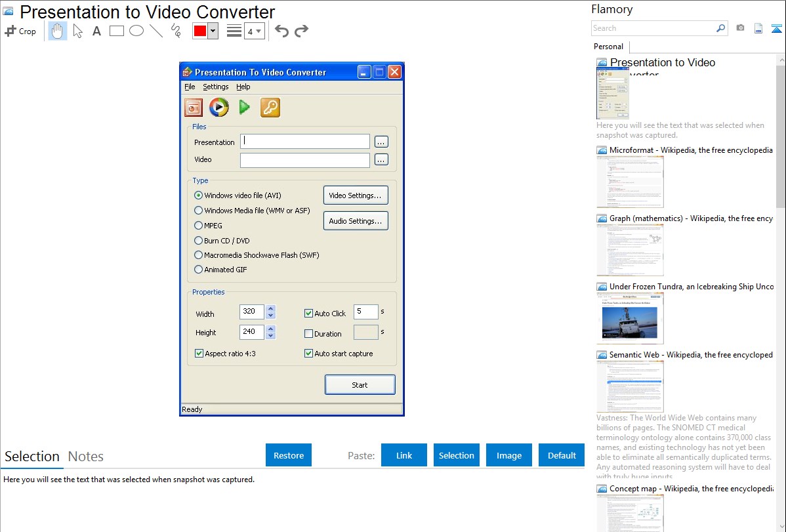Screen dimensions: 786x532
Task: Click the camera snapshot icon
Action: (x=740, y=28)
